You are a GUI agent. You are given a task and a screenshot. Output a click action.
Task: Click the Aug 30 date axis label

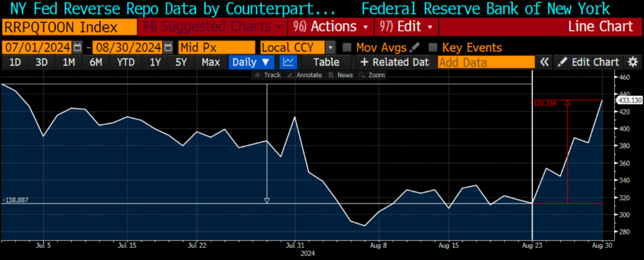(603, 245)
